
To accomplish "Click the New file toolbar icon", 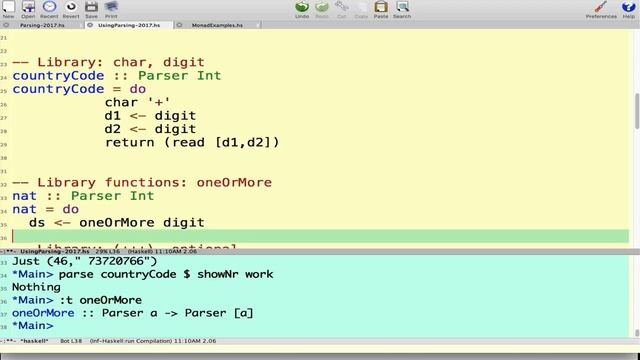I will pos(8,9).
